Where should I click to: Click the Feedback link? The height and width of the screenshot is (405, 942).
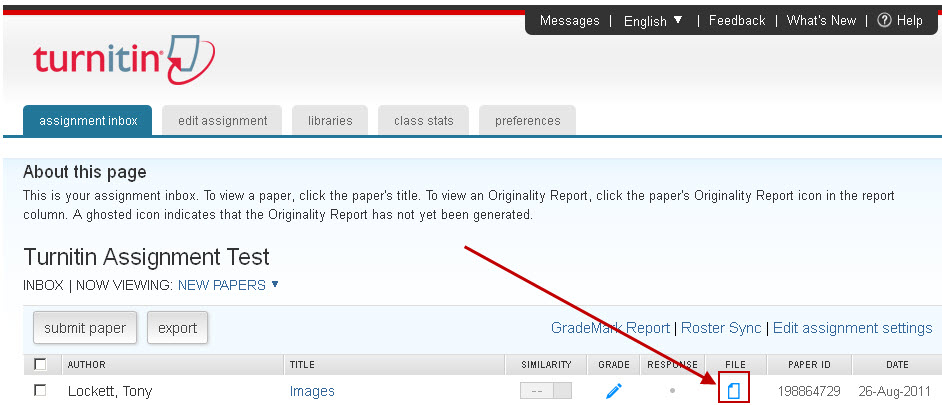click(x=737, y=20)
